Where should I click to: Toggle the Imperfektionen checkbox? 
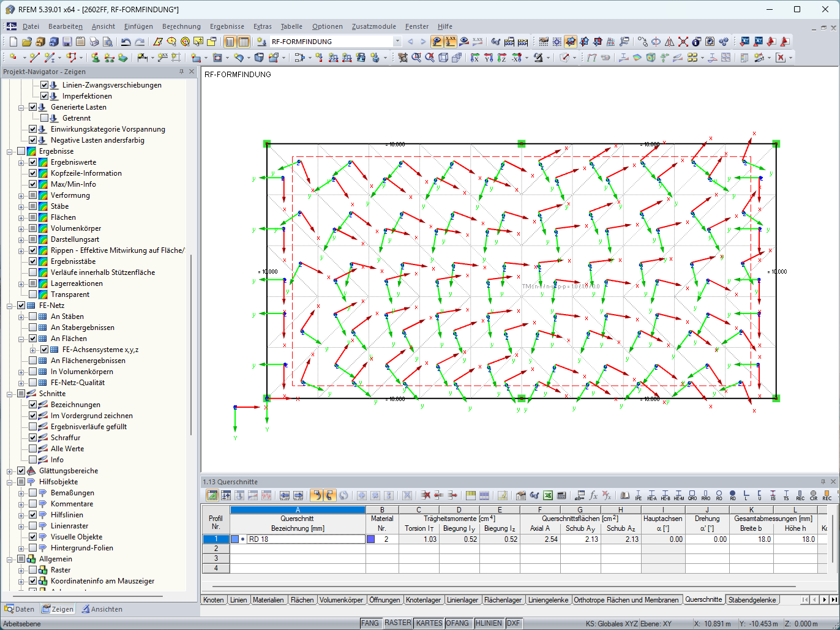(44, 96)
